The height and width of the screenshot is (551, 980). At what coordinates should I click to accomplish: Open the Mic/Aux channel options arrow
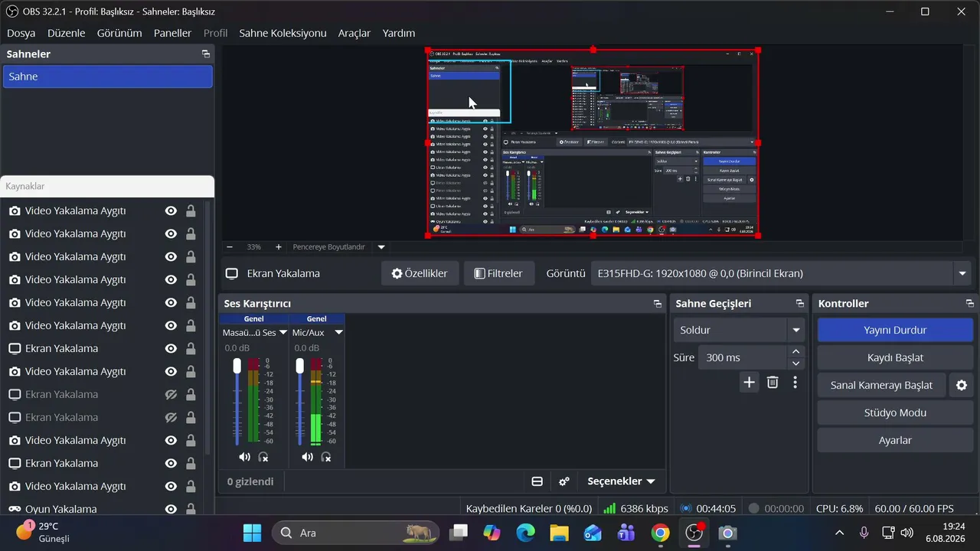(x=338, y=333)
